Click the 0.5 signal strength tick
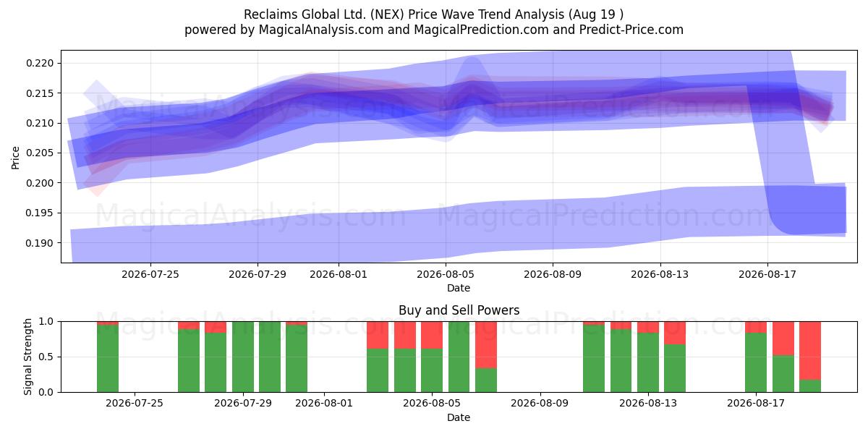The height and width of the screenshot is (434, 868). coord(48,357)
